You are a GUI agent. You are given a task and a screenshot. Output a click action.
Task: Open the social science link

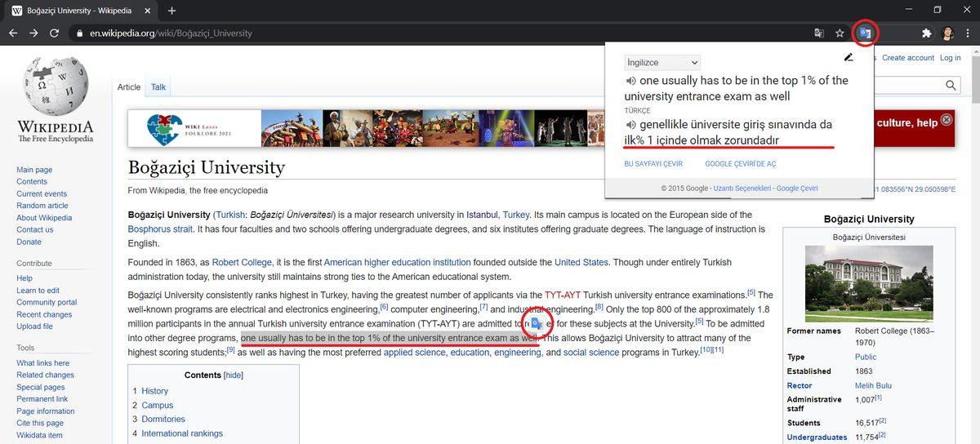coord(591,353)
